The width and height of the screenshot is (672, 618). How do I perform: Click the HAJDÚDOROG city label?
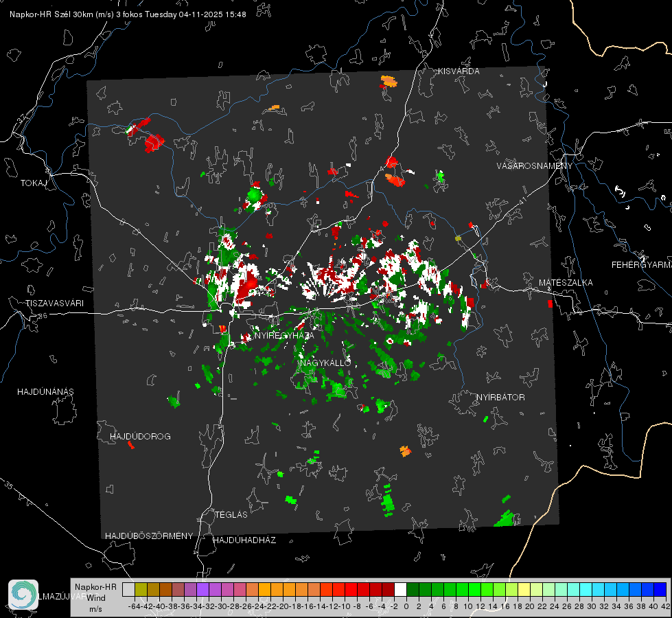140,437
